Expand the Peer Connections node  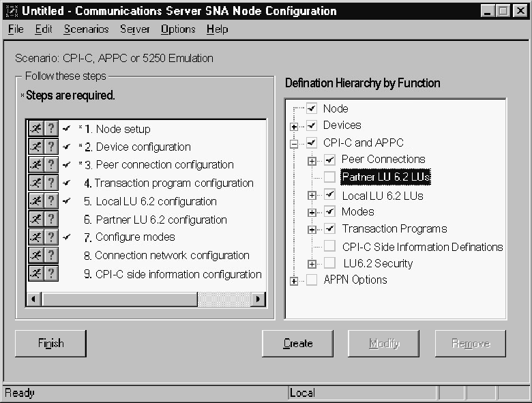[x=312, y=161]
